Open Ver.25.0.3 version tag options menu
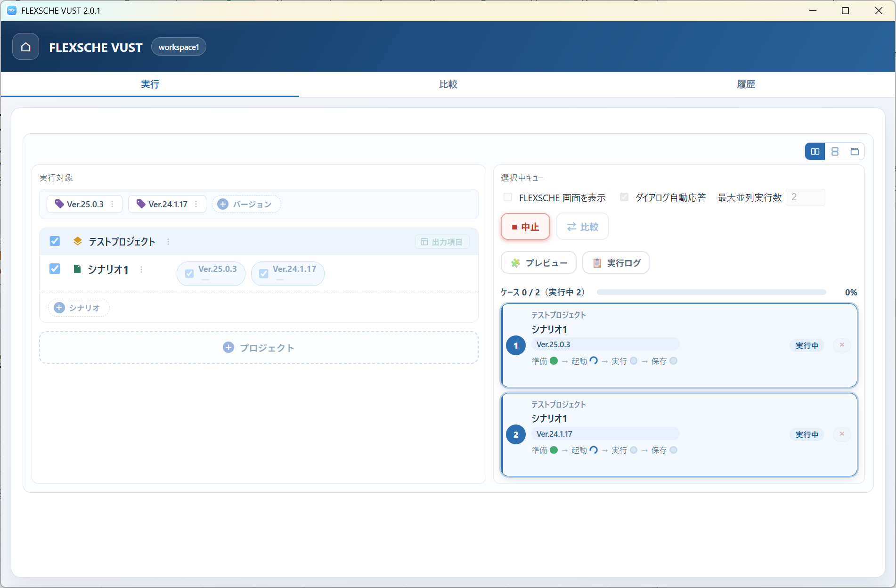Image resolution: width=896 pixels, height=588 pixels. point(112,204)
